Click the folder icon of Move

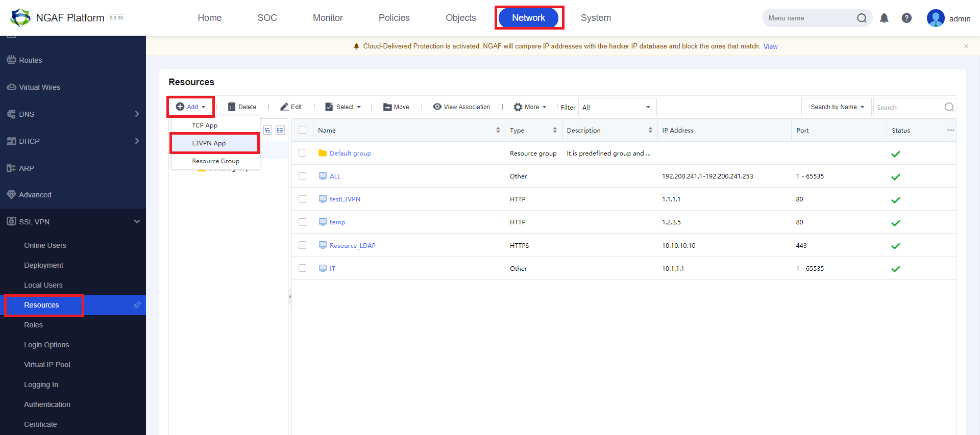click(x=387, y=107)
